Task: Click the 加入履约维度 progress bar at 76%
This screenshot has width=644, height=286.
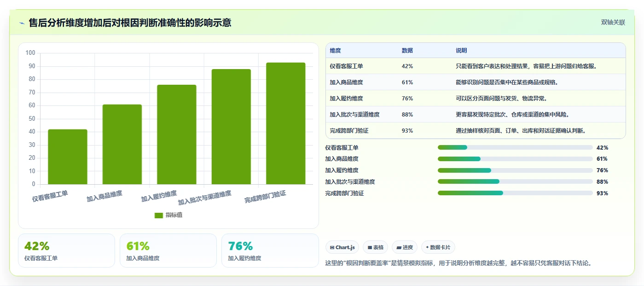Action: [x=515, y=170]
